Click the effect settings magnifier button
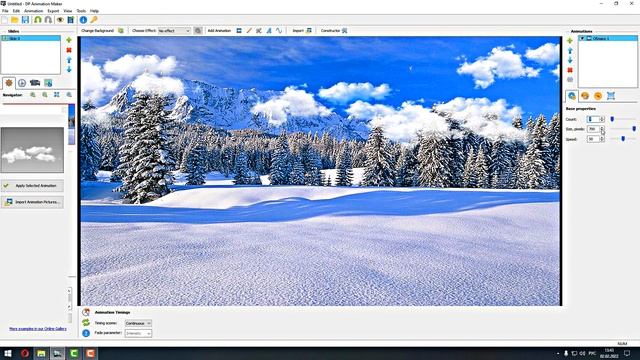640x360 pixels. 198,31
